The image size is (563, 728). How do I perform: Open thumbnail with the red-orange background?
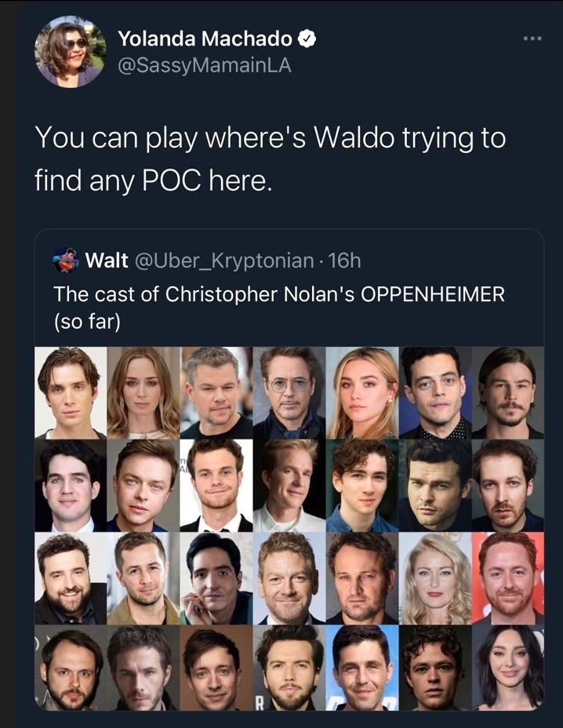(x=508, y=578)
